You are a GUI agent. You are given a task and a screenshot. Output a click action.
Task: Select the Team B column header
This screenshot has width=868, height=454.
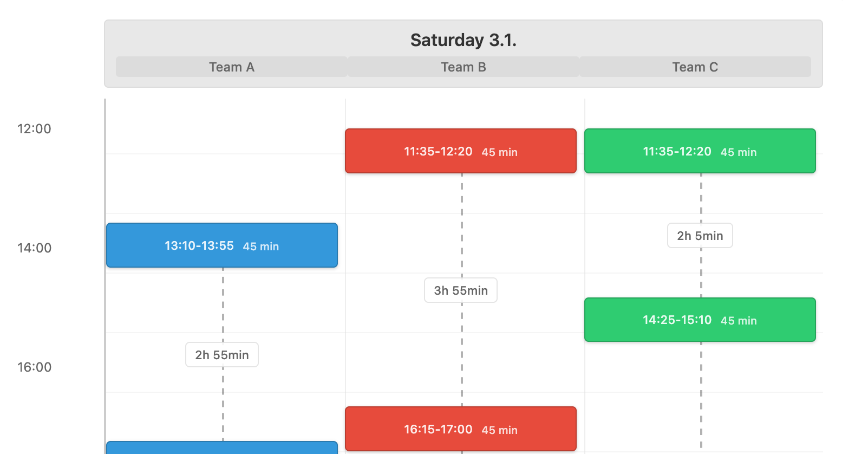point(463,67)
